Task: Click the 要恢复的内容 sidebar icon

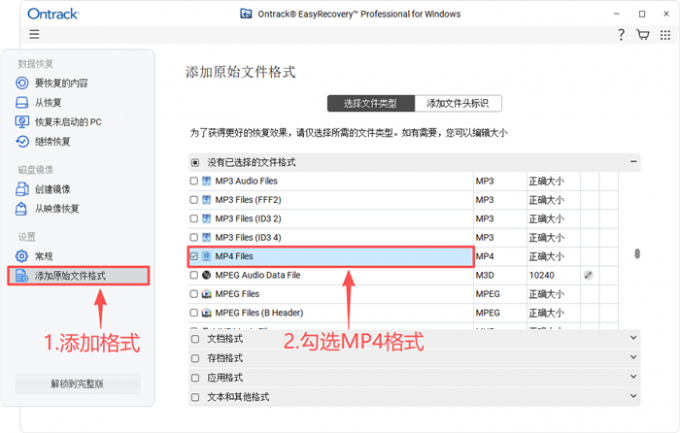Action: click(x=22, y=83)
